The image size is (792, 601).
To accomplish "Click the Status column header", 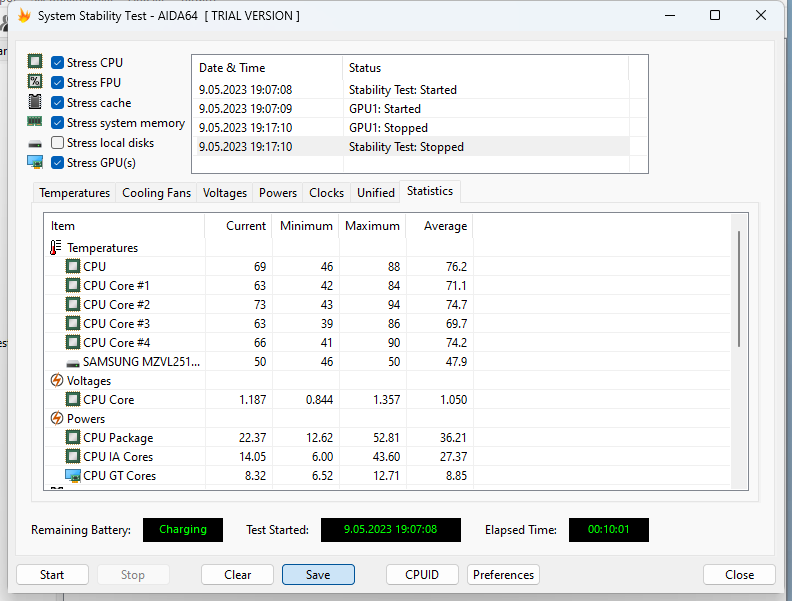I will click(x=485, y=68).
